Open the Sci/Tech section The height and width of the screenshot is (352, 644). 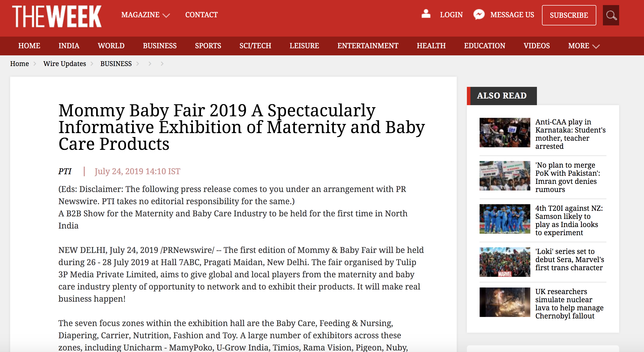click(x=255, y=46)
